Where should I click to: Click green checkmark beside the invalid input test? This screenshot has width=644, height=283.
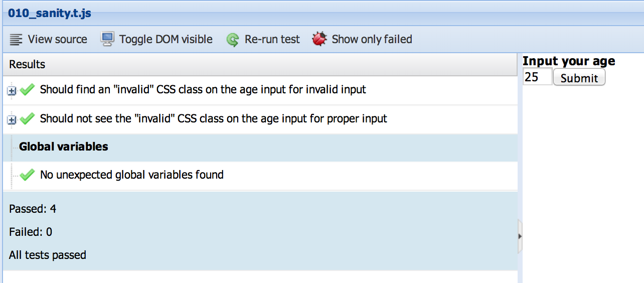27,90
